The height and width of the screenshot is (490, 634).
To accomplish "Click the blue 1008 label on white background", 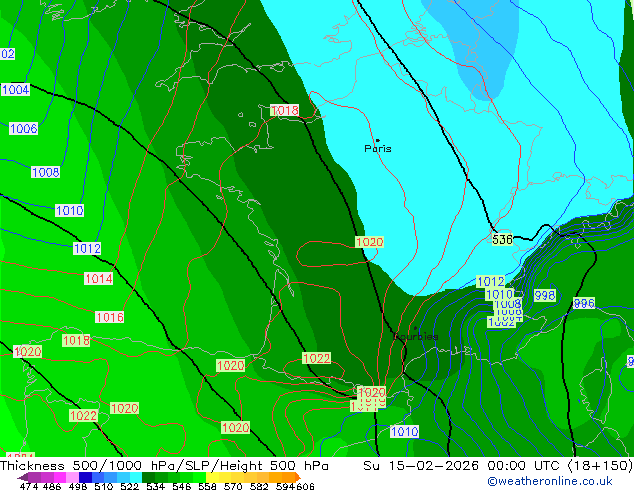I will click(x=45, y=172).
